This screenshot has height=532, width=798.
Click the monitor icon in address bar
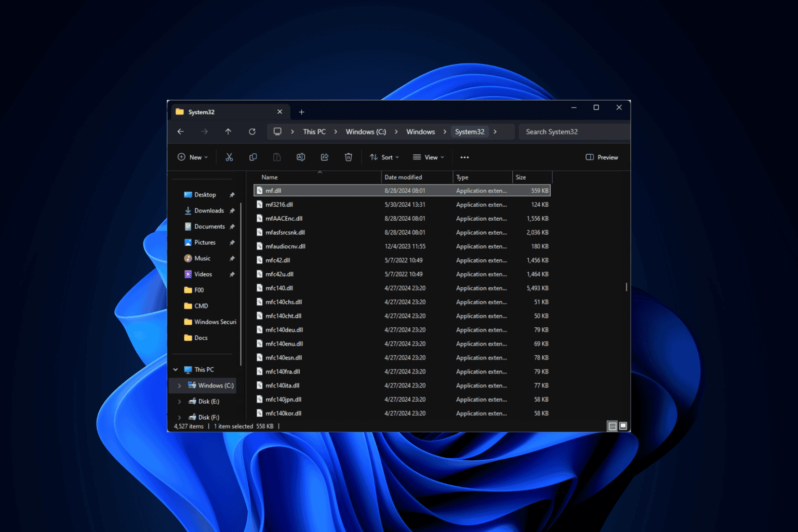pos(277,132)
